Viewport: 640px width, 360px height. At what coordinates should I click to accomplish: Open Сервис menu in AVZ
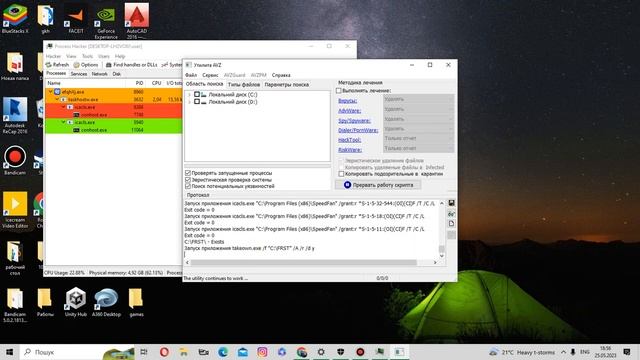click(x=210, y=75)
